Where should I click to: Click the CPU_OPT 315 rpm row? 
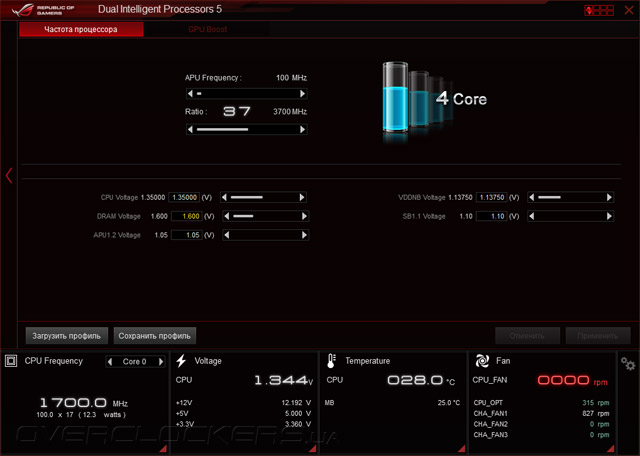click(541, 403)
